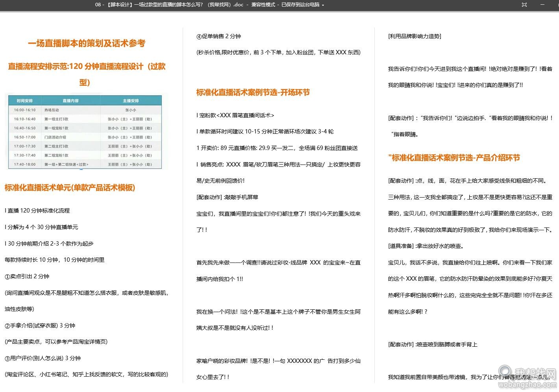Click the auto-hide reading toolbar icon
The height and width of the screenshot is (392, 559).
pos(524,5)
